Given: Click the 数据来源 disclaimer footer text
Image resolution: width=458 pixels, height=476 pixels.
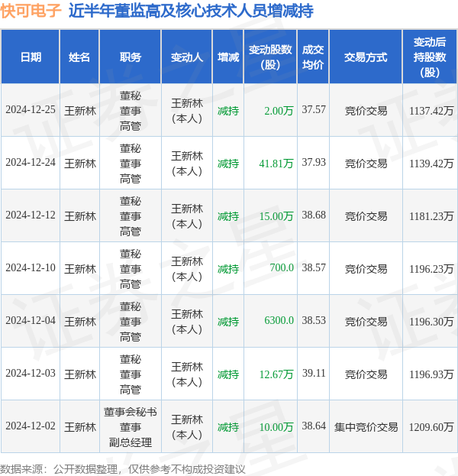Looking at the screenshot, I should (123, 468).
